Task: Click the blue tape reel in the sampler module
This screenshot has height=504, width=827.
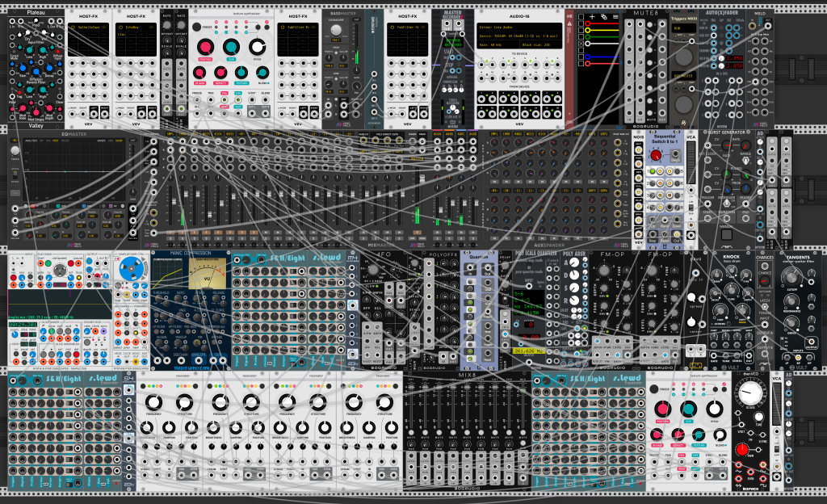Action: (x=130, y=270)
